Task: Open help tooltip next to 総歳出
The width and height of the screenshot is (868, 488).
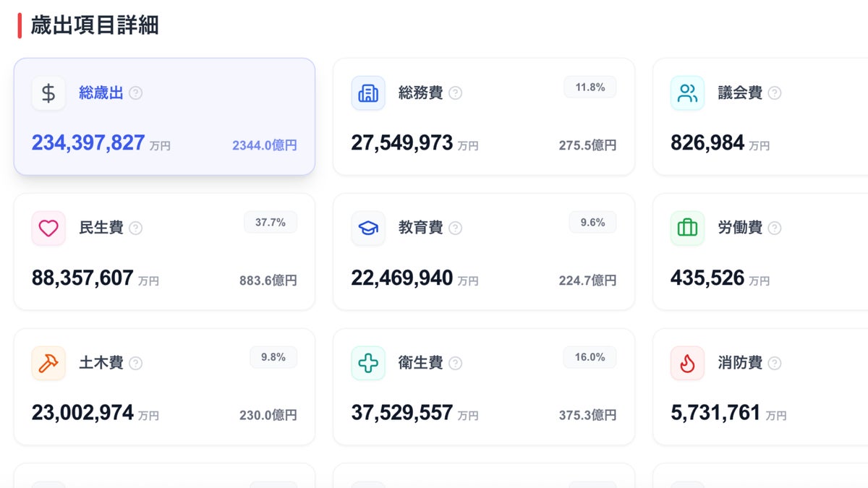Action: click(135, 93)
